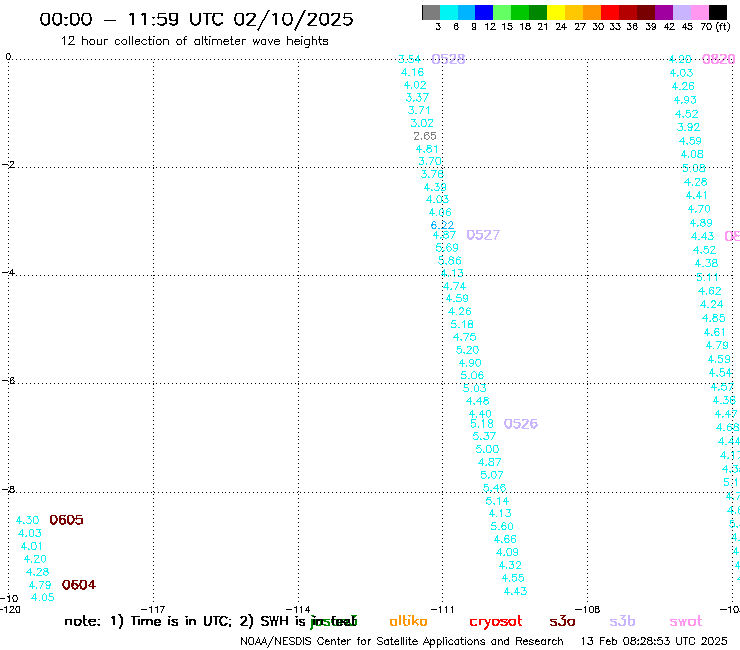740x650 pixels.
Task: Click the '4.30' value beside 0605
Action: (x=27, y=520)
